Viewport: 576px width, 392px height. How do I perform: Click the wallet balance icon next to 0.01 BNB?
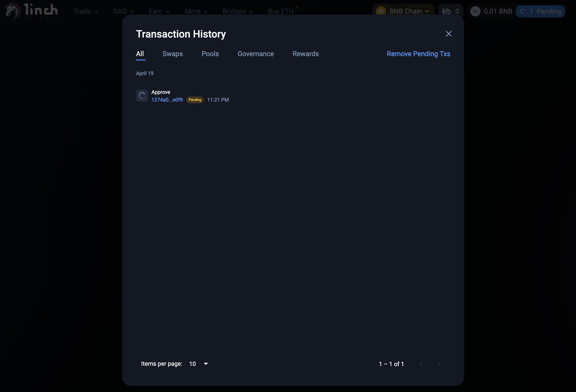coord(475,11)
